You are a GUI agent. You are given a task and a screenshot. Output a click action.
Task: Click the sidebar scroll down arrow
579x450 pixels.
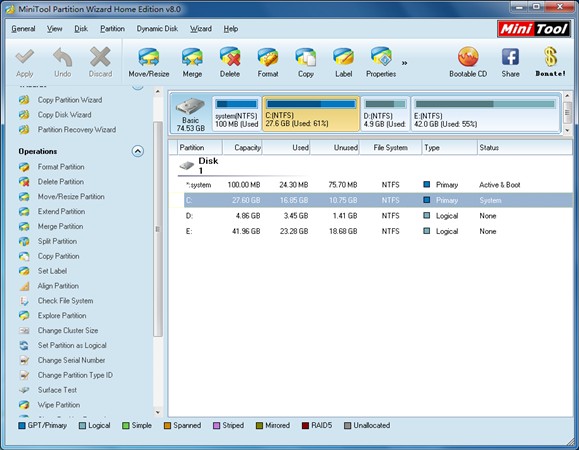[x=158, y=412]
